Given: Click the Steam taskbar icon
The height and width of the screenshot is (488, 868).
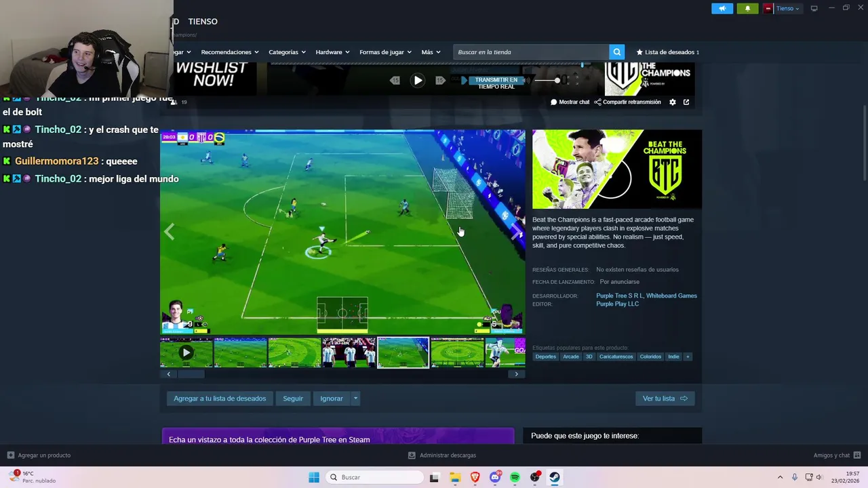Looking at the screenshot, I should (555, 477).
